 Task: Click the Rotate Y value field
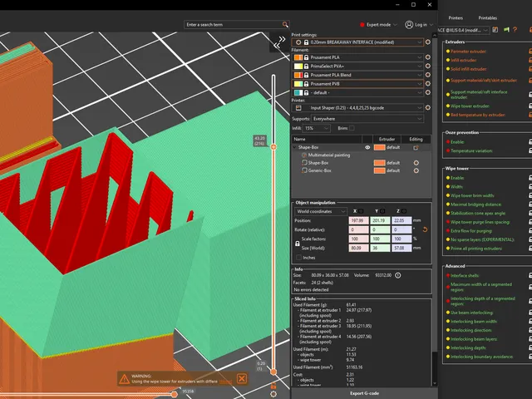pos(380,229)
